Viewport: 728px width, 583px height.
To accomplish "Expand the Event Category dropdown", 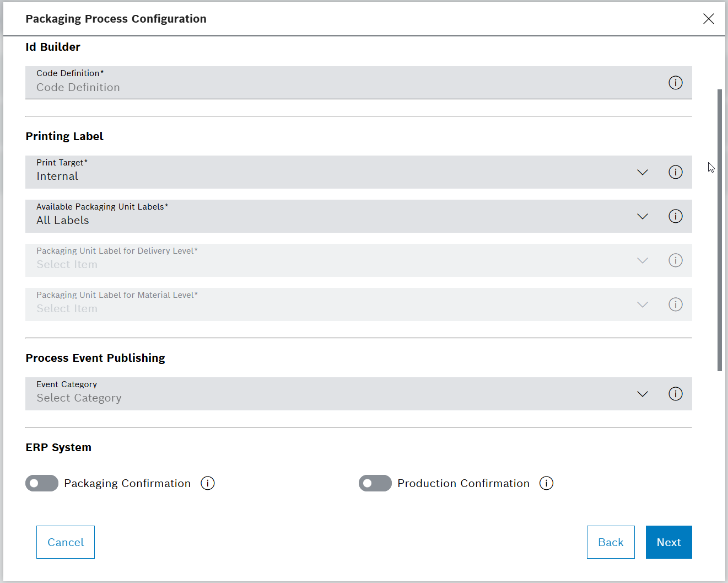I will [x=642, y=394].
